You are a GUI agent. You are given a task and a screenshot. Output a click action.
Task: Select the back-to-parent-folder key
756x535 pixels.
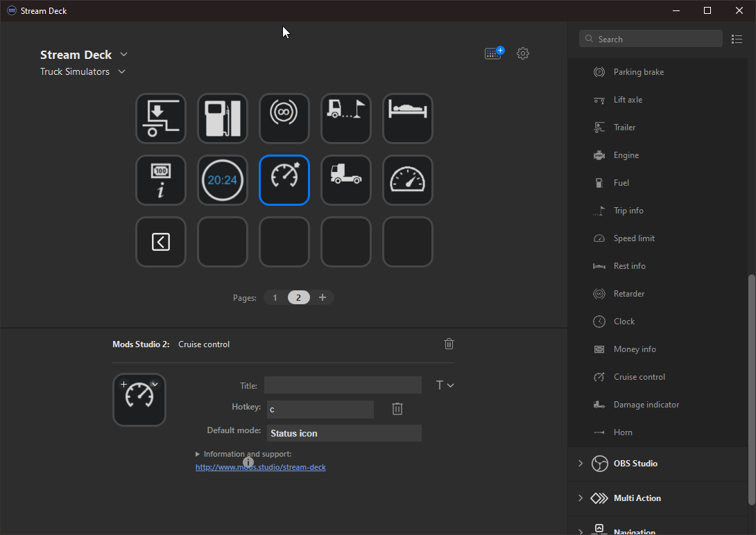[x=160, y=242]
